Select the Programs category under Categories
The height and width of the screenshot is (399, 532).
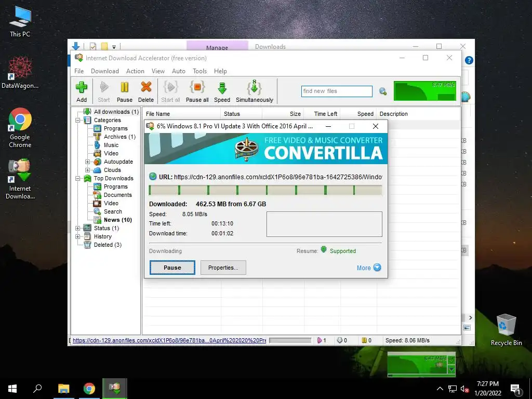[116, 128]
